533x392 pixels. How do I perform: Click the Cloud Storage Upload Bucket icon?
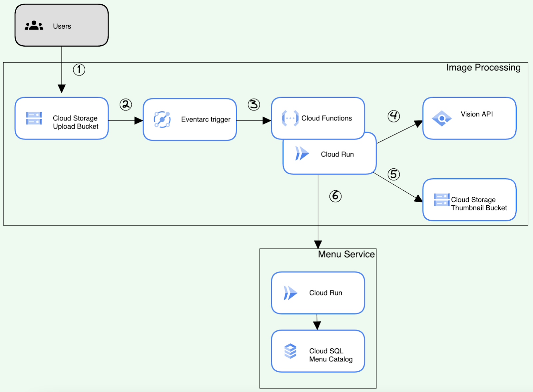pyautogui.click(x=33, y=118)
